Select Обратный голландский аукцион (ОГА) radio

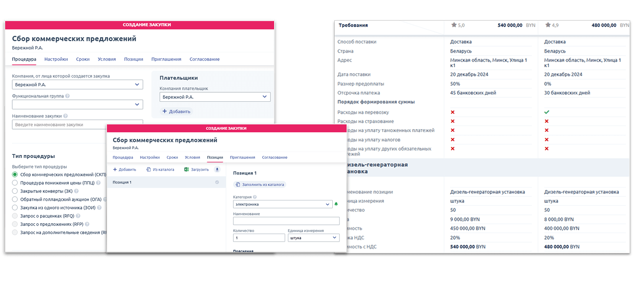click(15, 200)
